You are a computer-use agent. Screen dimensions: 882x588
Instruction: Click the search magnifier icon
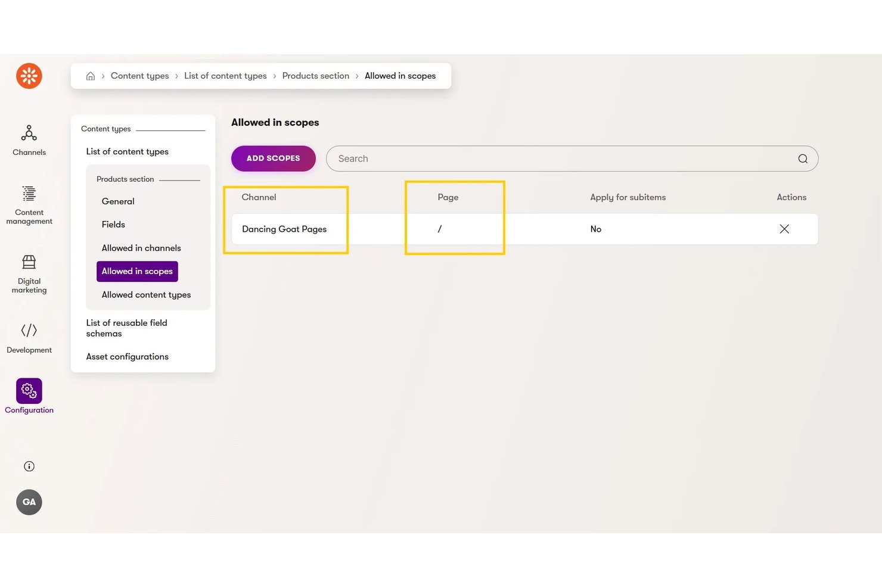tap(803, 158)
